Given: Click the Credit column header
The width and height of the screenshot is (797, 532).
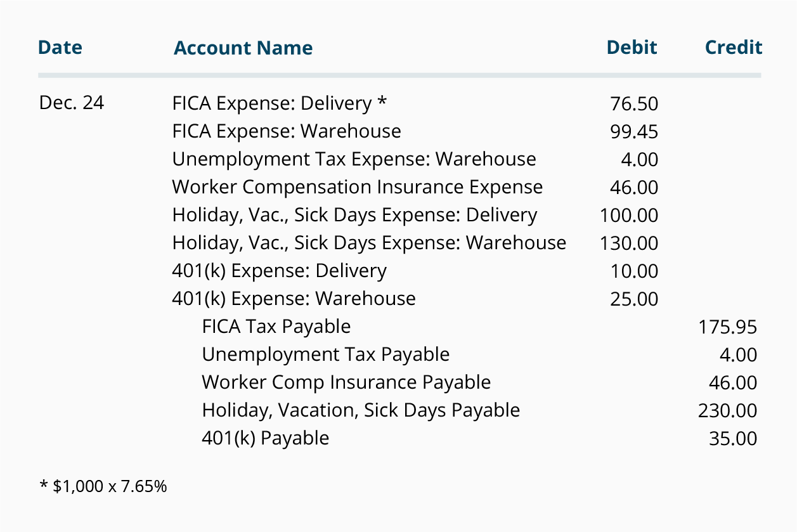Looking at the screenshot, I should [734, 48].
